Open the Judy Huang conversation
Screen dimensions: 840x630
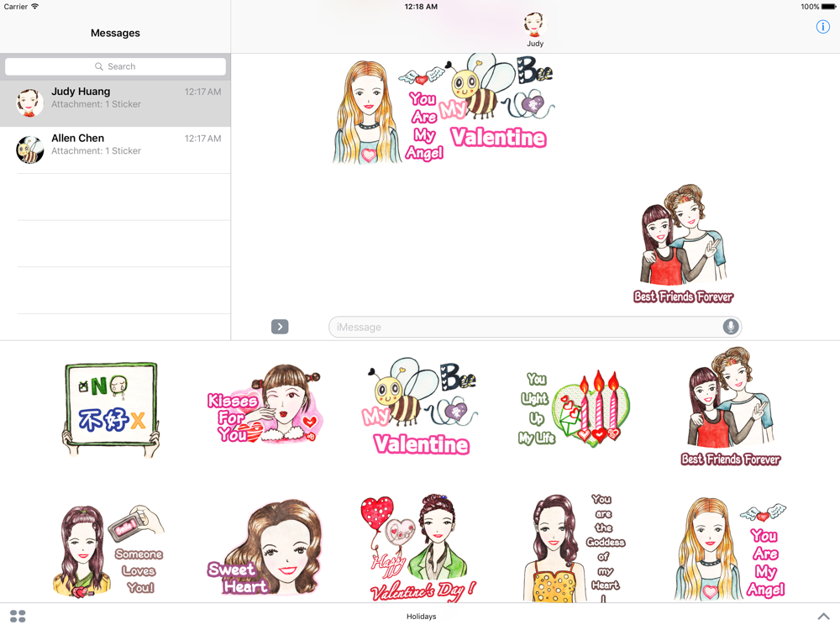point(115,103)
